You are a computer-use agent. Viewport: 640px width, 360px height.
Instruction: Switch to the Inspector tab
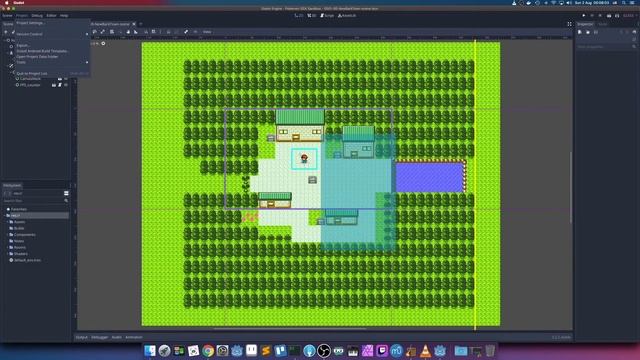coord(585,24)
